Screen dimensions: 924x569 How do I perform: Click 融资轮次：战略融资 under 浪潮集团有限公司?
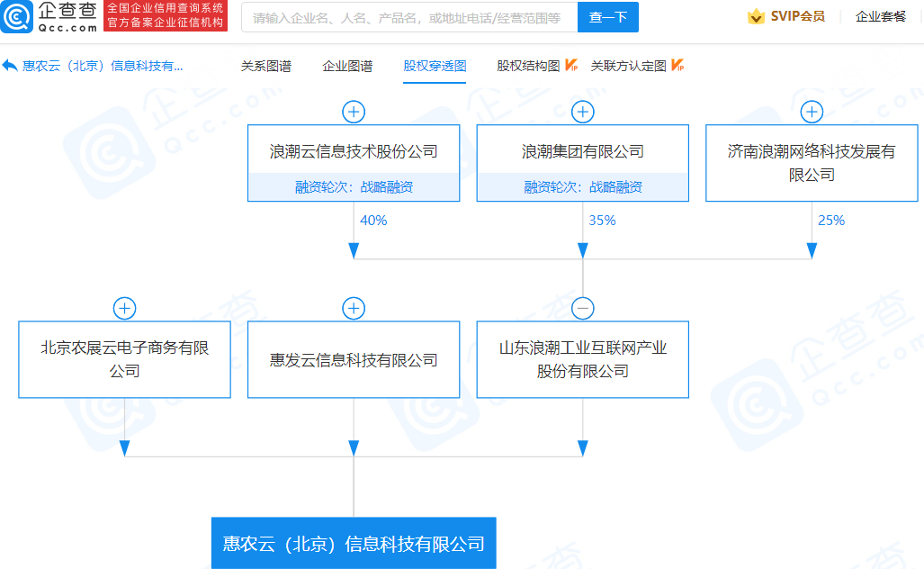point(583,187)
